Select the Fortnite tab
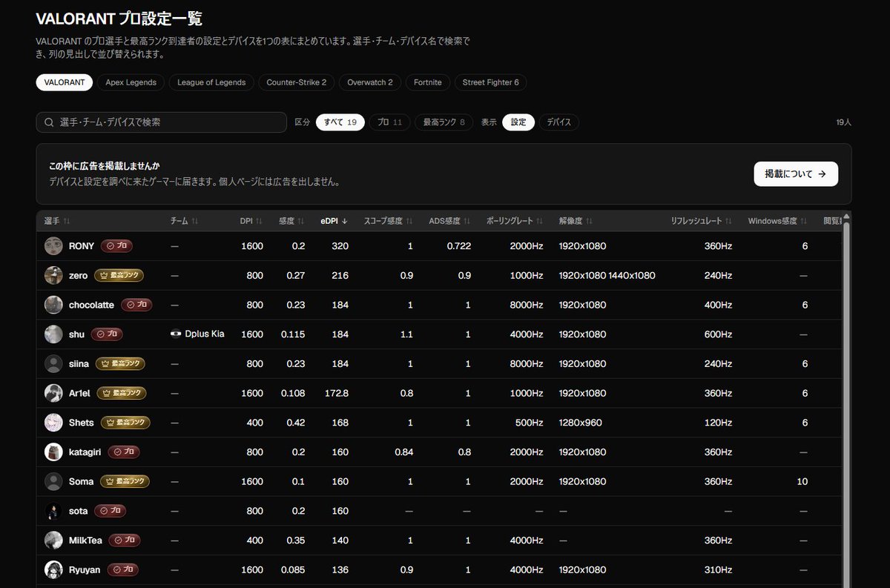The width and height of the screenshot is (890, 588). tap(427, 82)
